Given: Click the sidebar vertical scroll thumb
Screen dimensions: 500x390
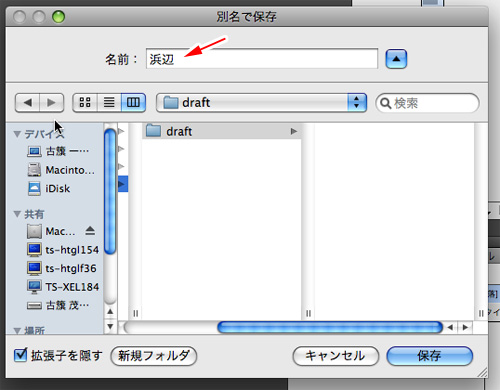Looking at the screenshot, I should pos(110,192).
